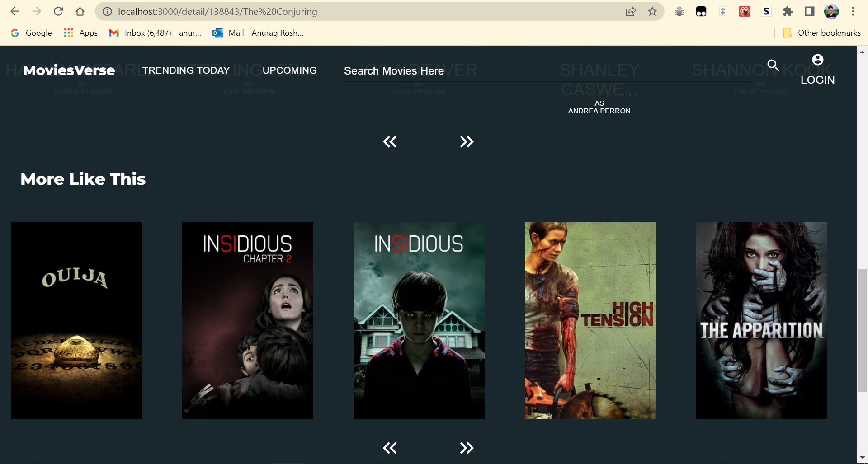The height and width of the screenshot is (464, 868).
Task: Open UPCOMING navigation link
Action: 289,70
